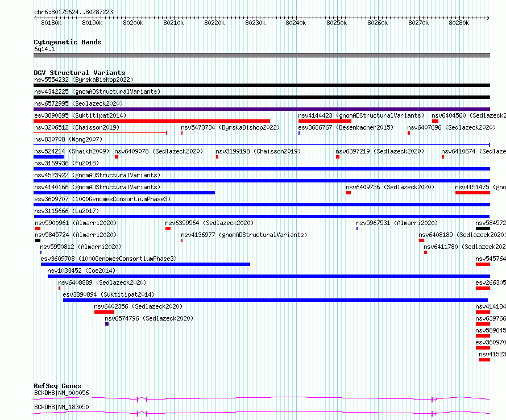The width and height of the screenshot is (506, 420).
Task: Click the purple nsv6574796 variant square
Action: click(107, 324)
